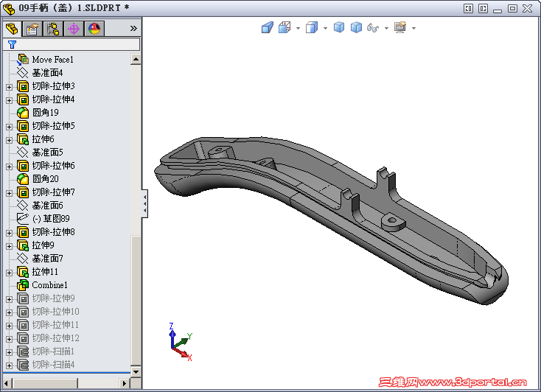Open the Hide/Show Items dropdown arrow
Viewport: 541px width, 392px height.
point(386,28)
